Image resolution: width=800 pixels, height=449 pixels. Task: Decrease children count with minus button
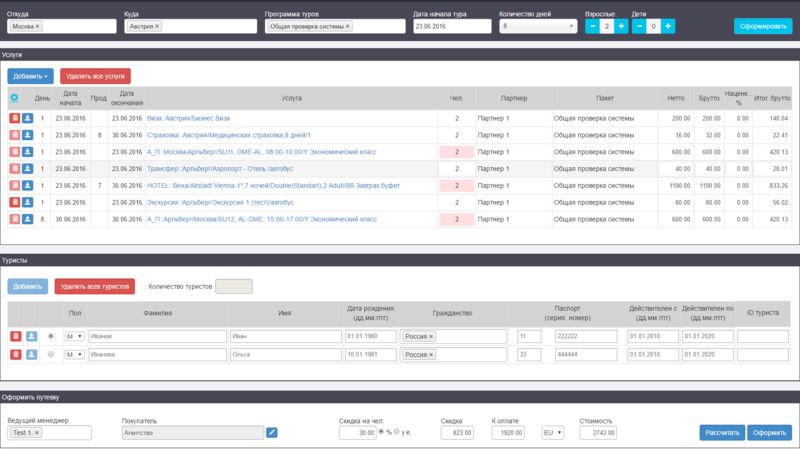point(639,26)
